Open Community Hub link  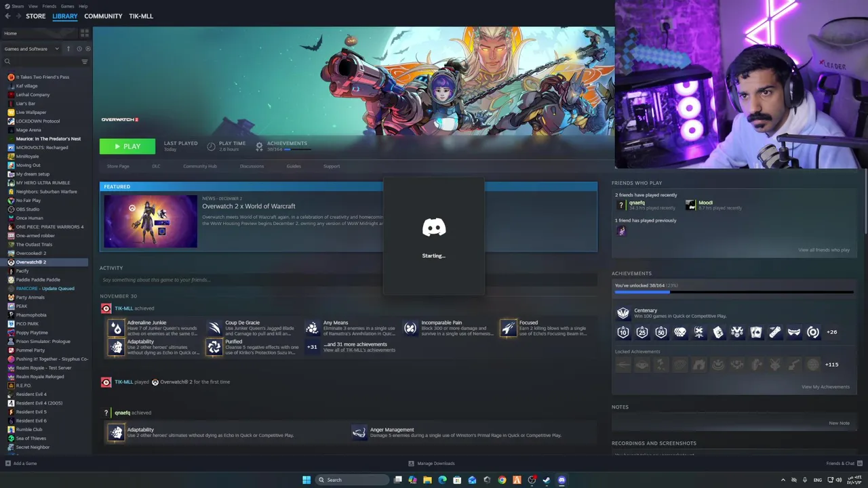(200, 166)
